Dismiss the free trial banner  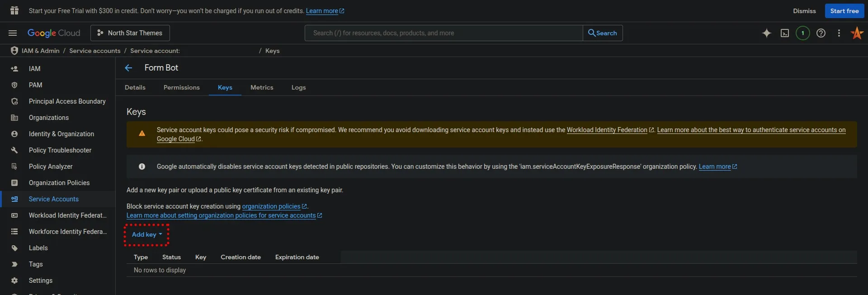[x=804, y=11]
